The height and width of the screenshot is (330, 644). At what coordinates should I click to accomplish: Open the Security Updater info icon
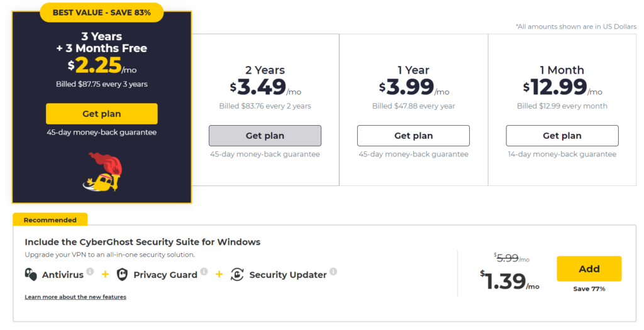(x=333, y=272)
